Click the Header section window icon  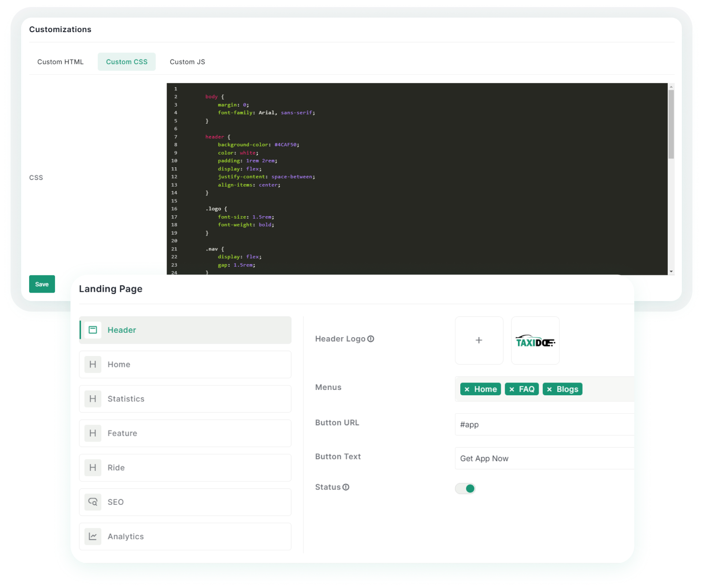[93, 330]
